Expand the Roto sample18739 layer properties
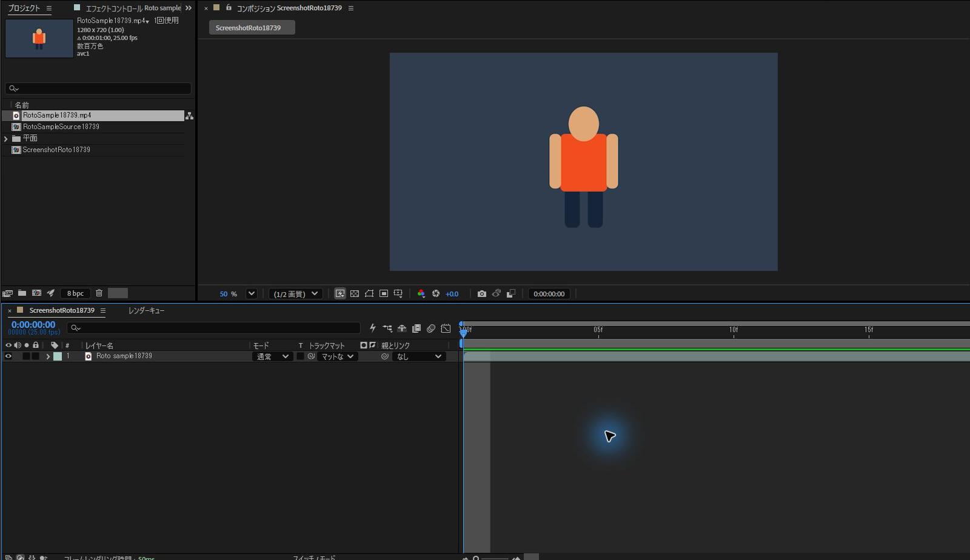 point(48,356)
